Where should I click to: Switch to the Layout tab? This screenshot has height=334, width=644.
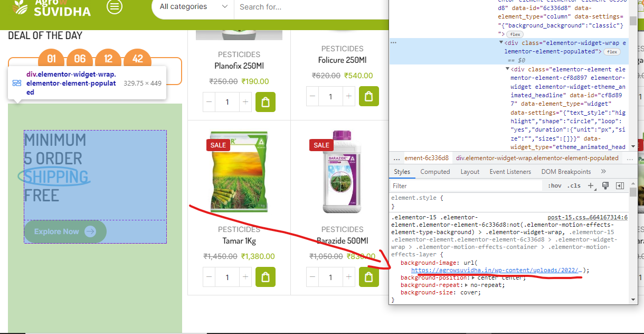[x=470, y=172]
